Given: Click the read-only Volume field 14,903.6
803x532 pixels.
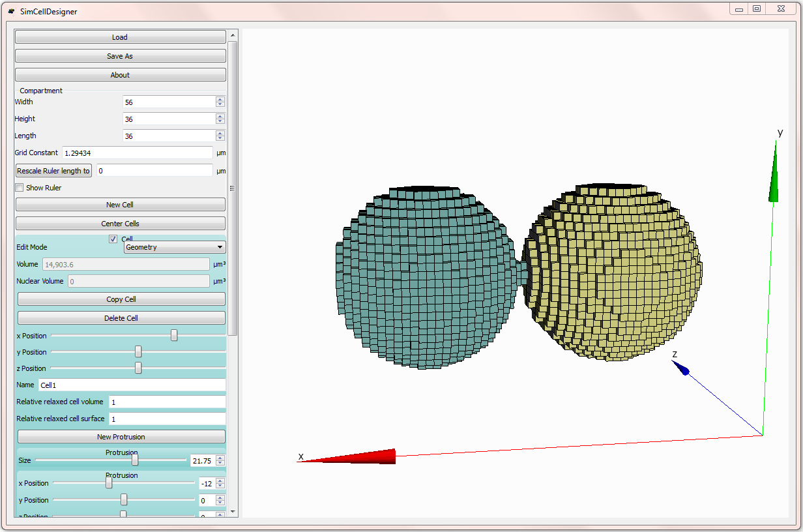Looking at the screenshot, I should 126,264.
